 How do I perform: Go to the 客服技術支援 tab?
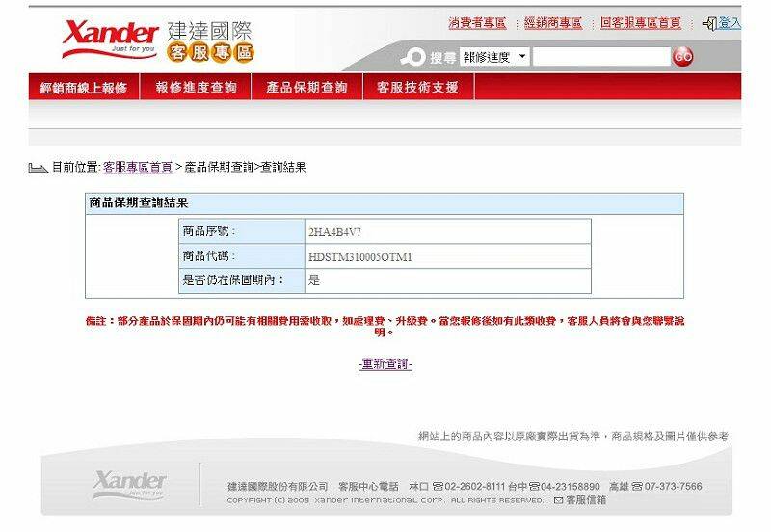click(417, 88)
